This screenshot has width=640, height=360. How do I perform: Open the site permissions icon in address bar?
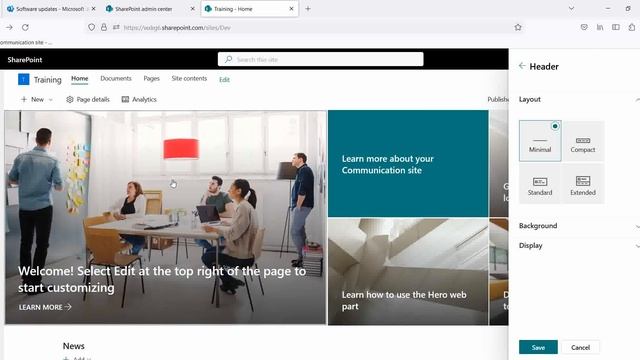point(116,27)
